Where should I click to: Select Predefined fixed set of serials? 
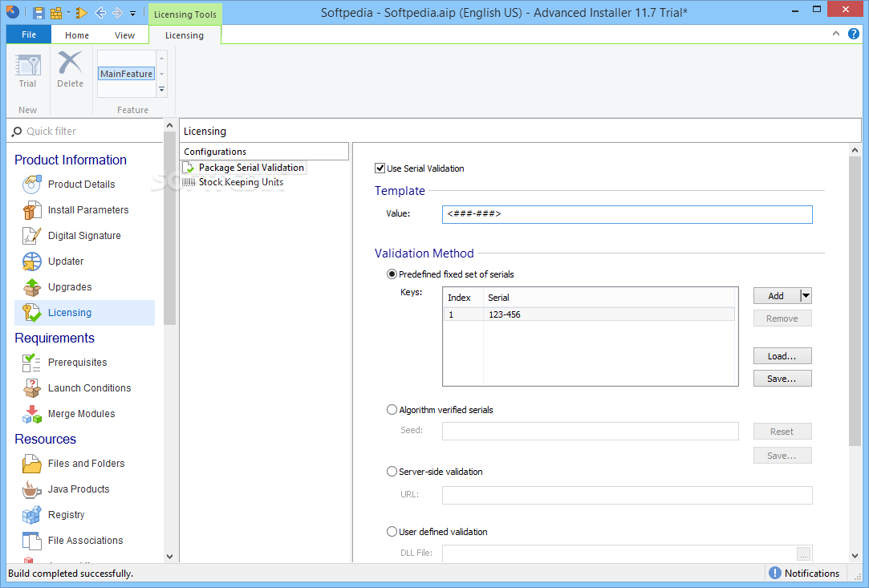392,274
